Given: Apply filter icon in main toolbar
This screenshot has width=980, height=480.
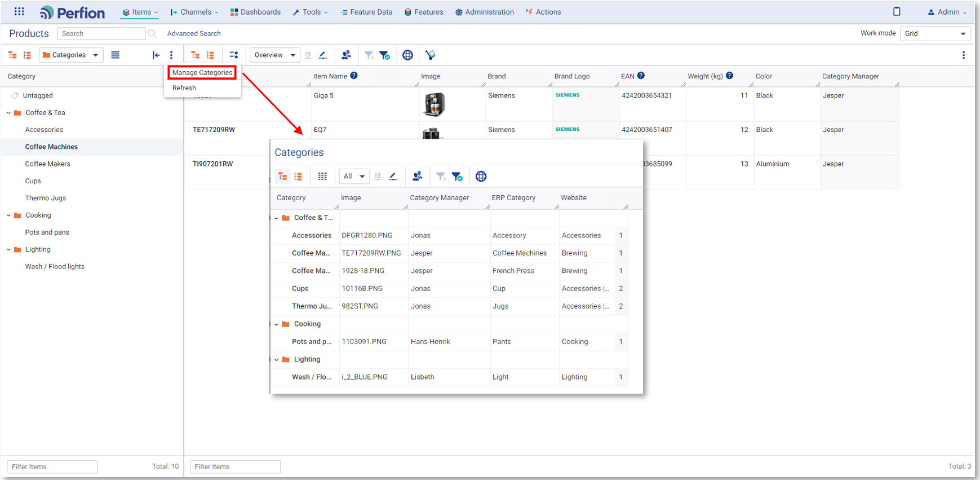Looking at the screenshot, I should pyautogui.click(x=384, y=55).
